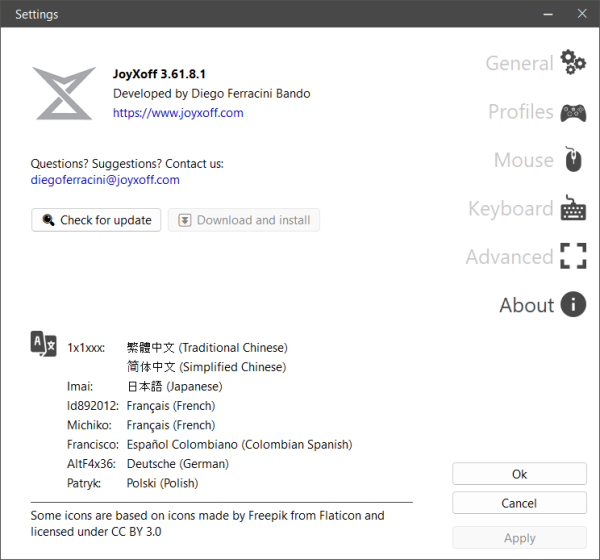Click the General gears icon
This screenshot has width=600, height=560.
pos(573,62)
